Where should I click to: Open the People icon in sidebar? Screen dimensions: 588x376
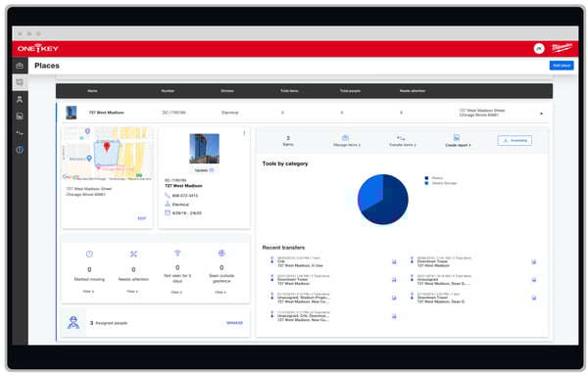coord(20,99)
